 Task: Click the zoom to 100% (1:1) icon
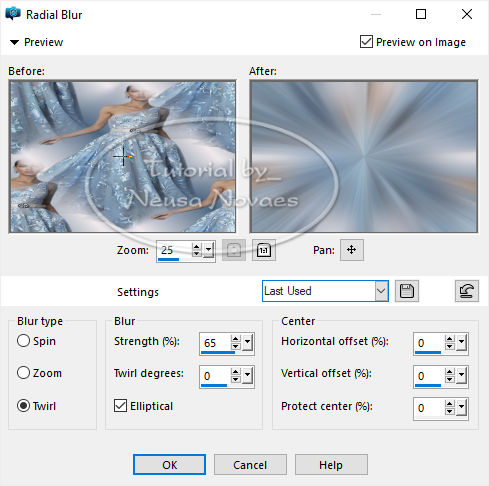click(264, 250)
